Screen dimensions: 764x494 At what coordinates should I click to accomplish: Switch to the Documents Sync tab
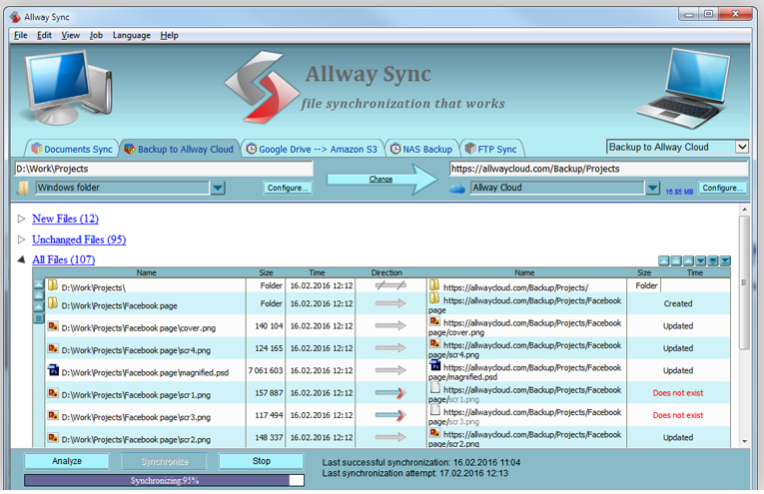(72, 149)
